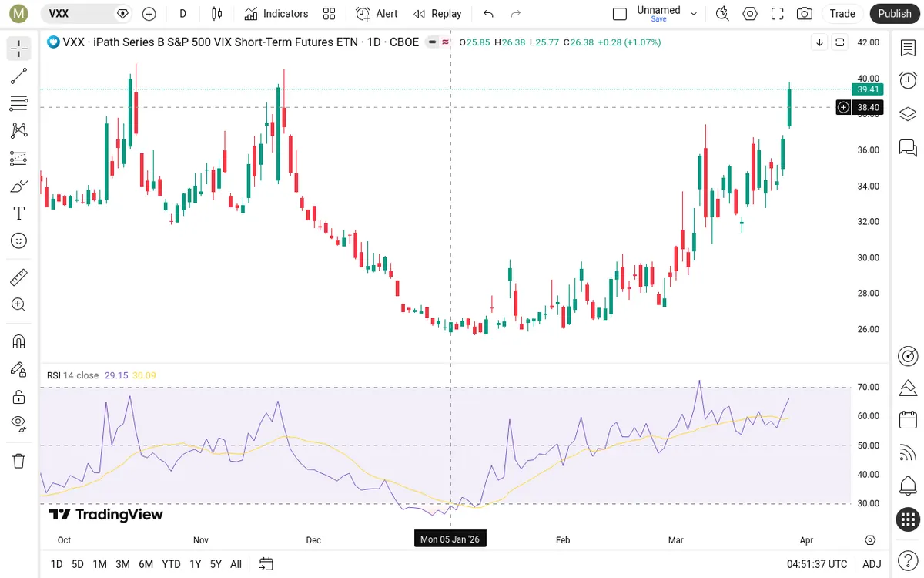Image resolution: width=924 pixels, height=578 pixels.
Task: Expand the layout management dropdown arrow
Action: [x=694, y=13]
